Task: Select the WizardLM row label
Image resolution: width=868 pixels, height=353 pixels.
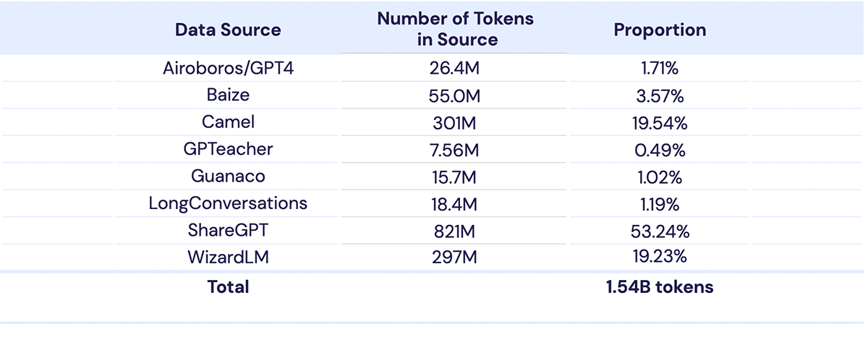Action: coord(228,257)
